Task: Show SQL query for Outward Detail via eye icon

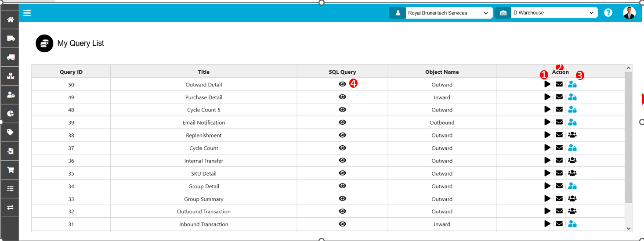Action: coord(343,84)
